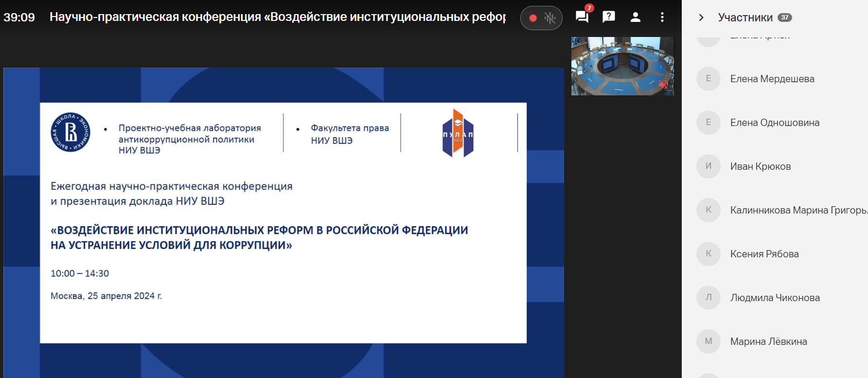Select participant Марина Лёвкина
The width and height of the screenshot is (868, 378).
coord(775,342)
